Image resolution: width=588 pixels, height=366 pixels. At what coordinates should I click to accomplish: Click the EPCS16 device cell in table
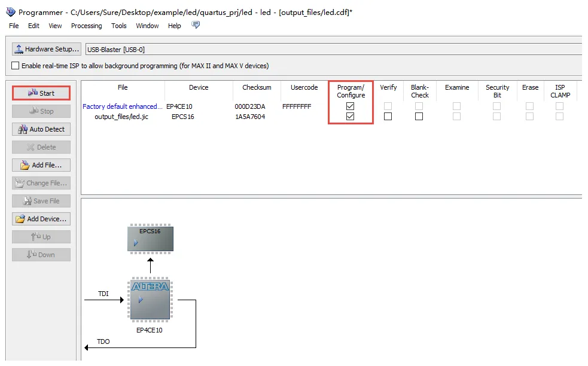coord(182,117)
